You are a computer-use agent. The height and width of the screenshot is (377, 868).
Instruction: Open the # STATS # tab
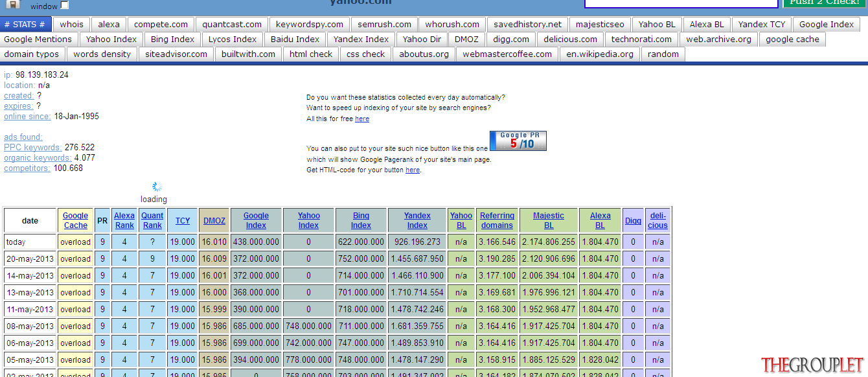[x=25, y=25]
